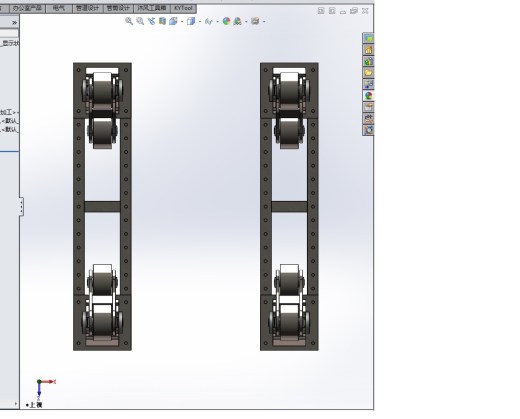Activate the Section View icon
Screen dimensions: 520x419
tap(162, 21)
